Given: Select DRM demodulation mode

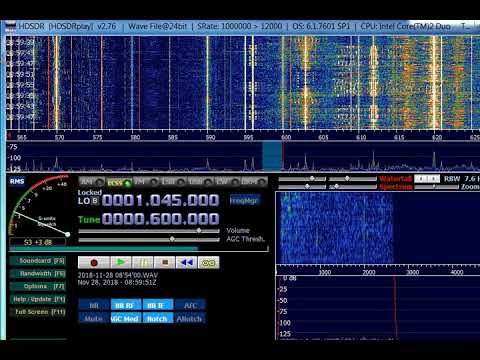Looking at the screenshot, I should (254, 182).
